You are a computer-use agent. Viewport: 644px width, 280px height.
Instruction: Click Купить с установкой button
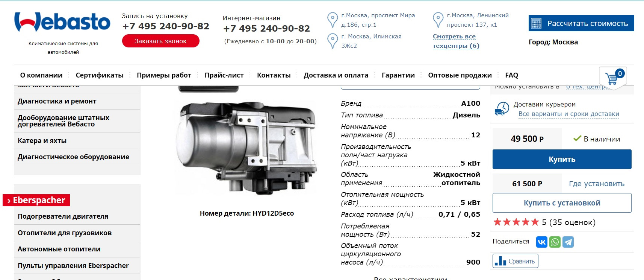pos(562,203)
